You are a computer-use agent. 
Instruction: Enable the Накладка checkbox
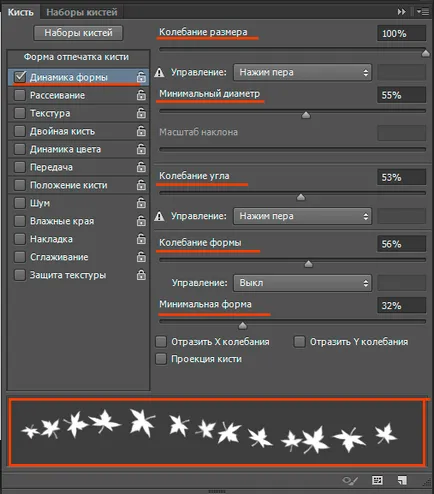20,239
